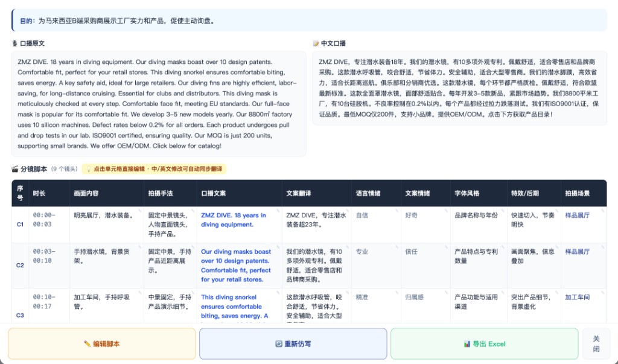Click the 中文口播 section heading

pos(333,43)
